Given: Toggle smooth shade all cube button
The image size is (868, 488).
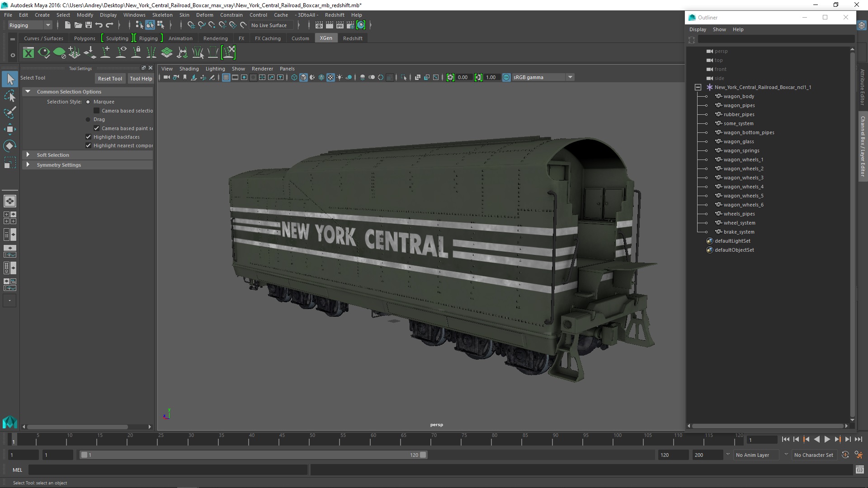Looking at the screenshot, I should click(303, 77).
